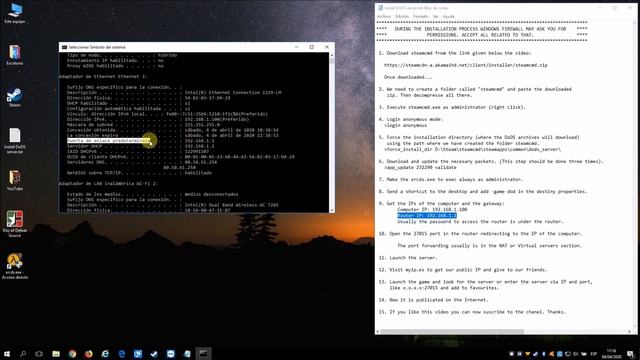
Task: Click the steamcmd.zip URL text in Notepad
Action: (x=466, y=65)
